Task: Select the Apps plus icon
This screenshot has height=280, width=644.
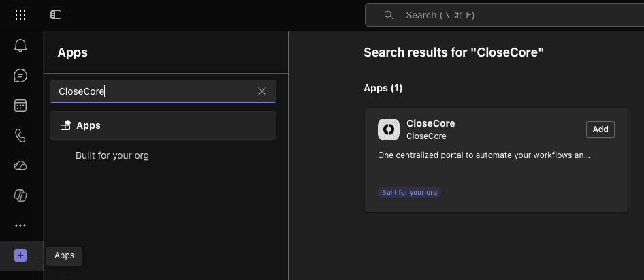Action: tap(20, 255)
